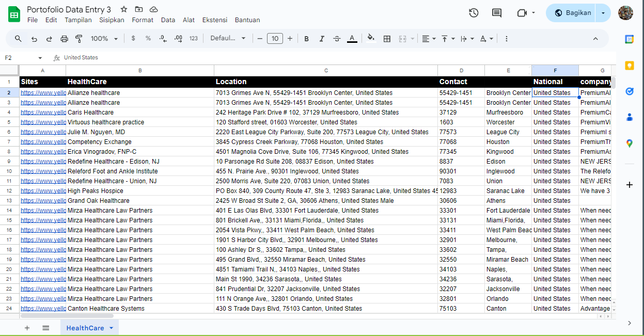Open the Ekstensi menu
The height and width of the screenshot is (336, 644).
coord(214,20)
